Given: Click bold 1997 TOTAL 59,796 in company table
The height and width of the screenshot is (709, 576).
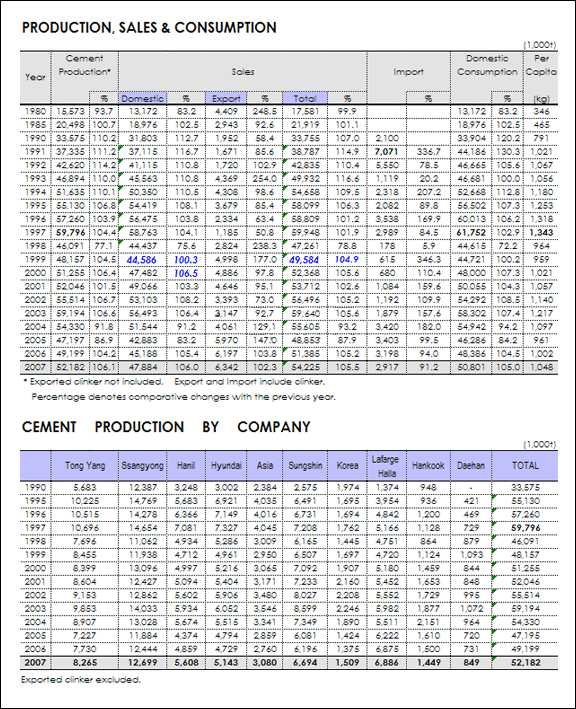Looking at the screenshot, I should point(525,528).
